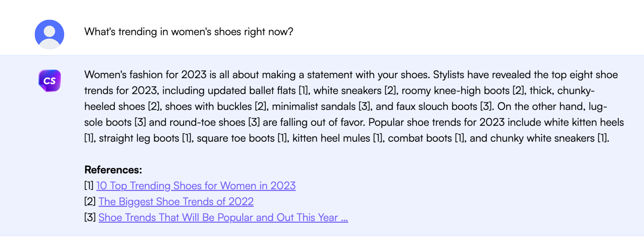
Task: Click the "References:" heading
Action: click(x=113, y=170)
